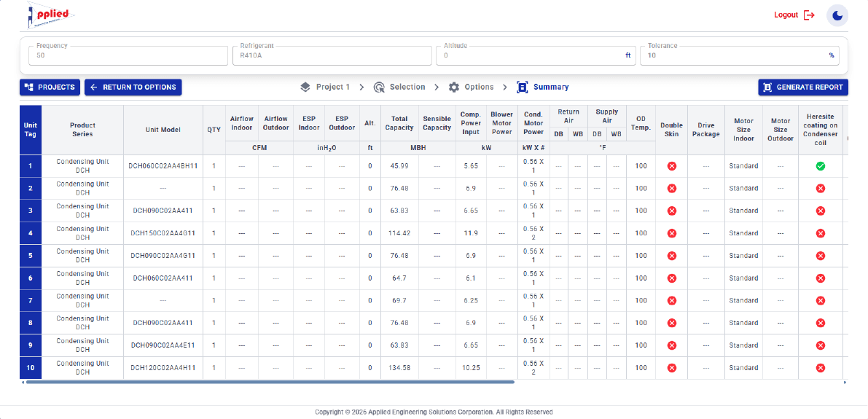Viewport: 868px width, 419px height.
Task: Click the Summary step icon
Action: tap(522, 87)
